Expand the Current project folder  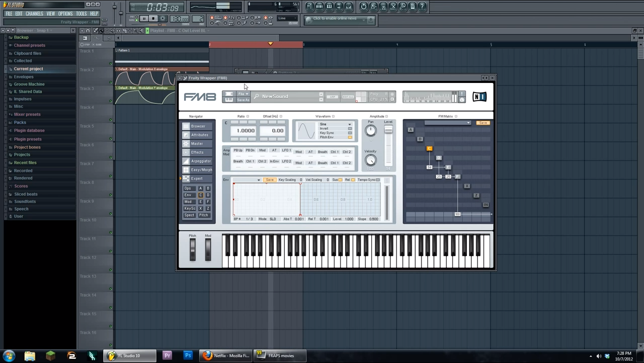click(28, 69)
